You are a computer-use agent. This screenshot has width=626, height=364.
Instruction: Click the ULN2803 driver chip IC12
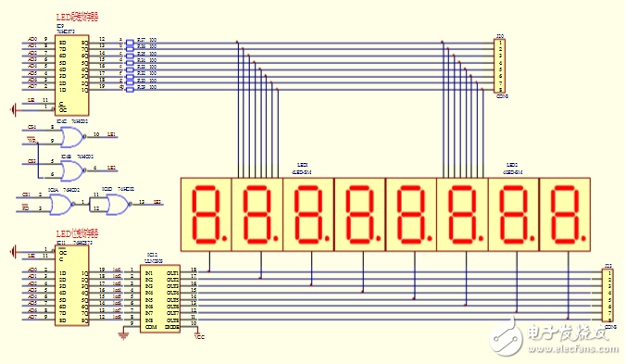tap(160, 298)
